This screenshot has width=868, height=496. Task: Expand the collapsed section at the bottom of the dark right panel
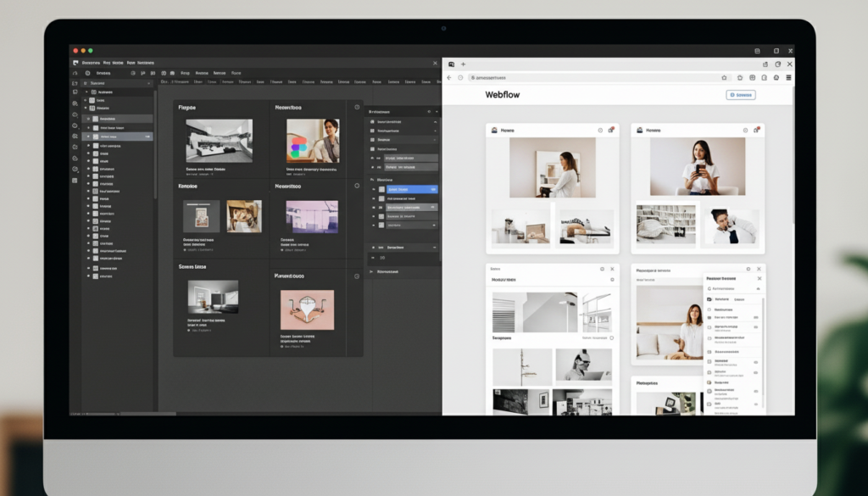coord(371,272)
